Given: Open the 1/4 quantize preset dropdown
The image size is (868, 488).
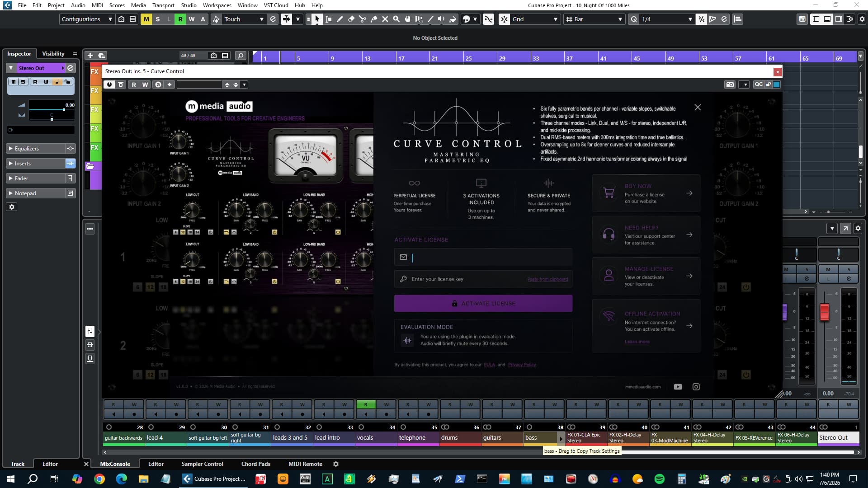Looking at the screenshot, I should click(x=667, y=19).
